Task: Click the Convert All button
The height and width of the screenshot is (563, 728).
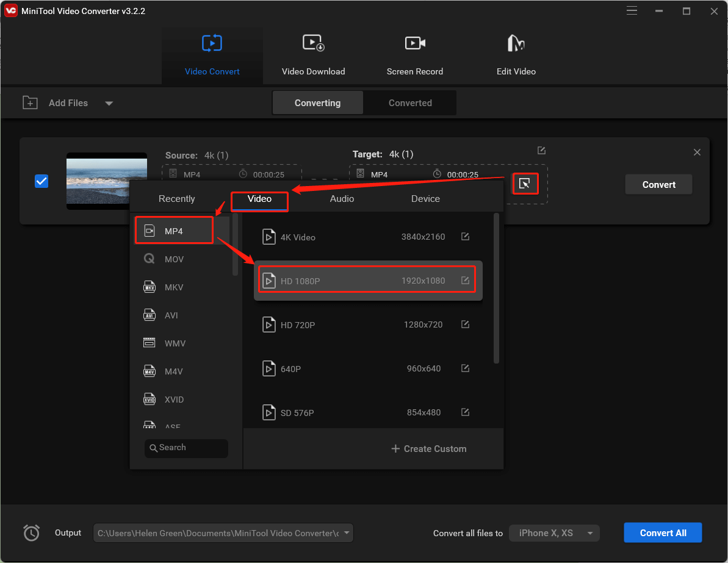Action: (x=663, y=533)
